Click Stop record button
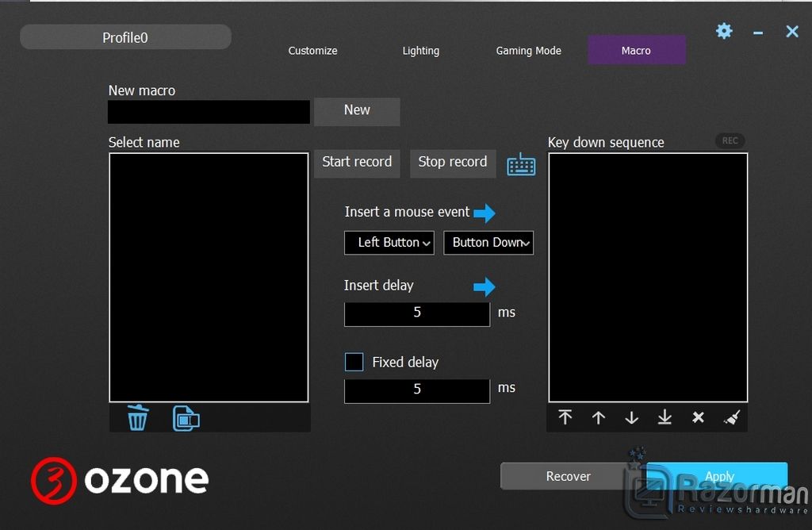The width and height of the screenshot is (812, 530). (453, 163)
